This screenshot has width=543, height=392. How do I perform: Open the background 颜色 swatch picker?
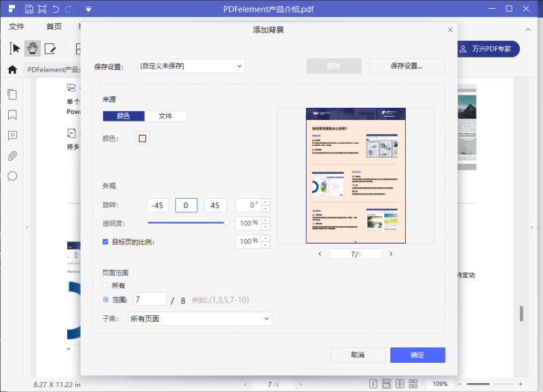pyautogui.click(x=143, y=138)
